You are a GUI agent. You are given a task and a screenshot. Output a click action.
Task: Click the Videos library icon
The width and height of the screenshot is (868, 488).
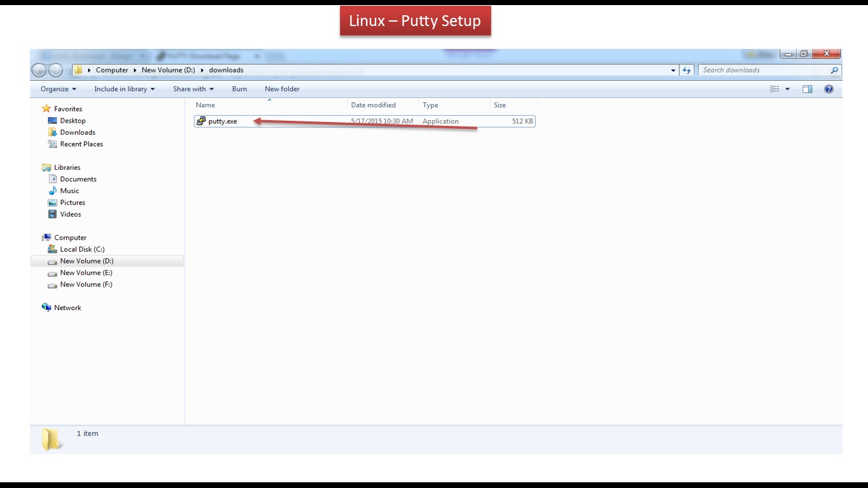click(53, 214)
